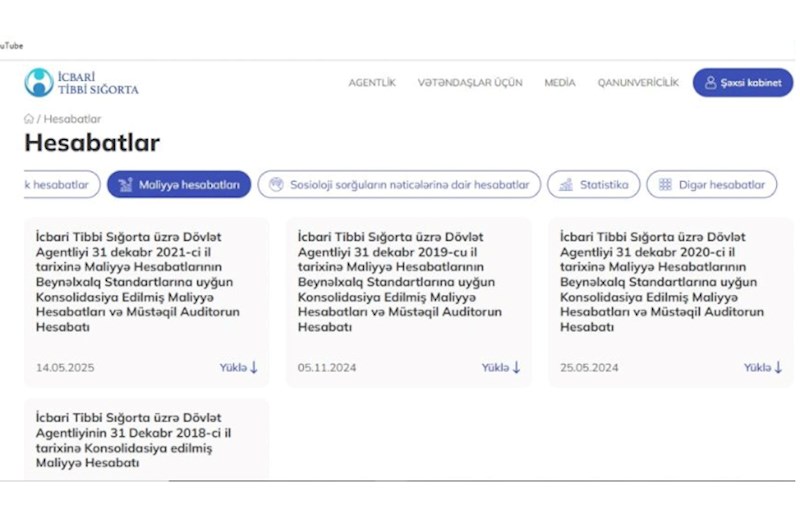
Task: Click the Hesabatlar page heading
Action: point(92,142)
